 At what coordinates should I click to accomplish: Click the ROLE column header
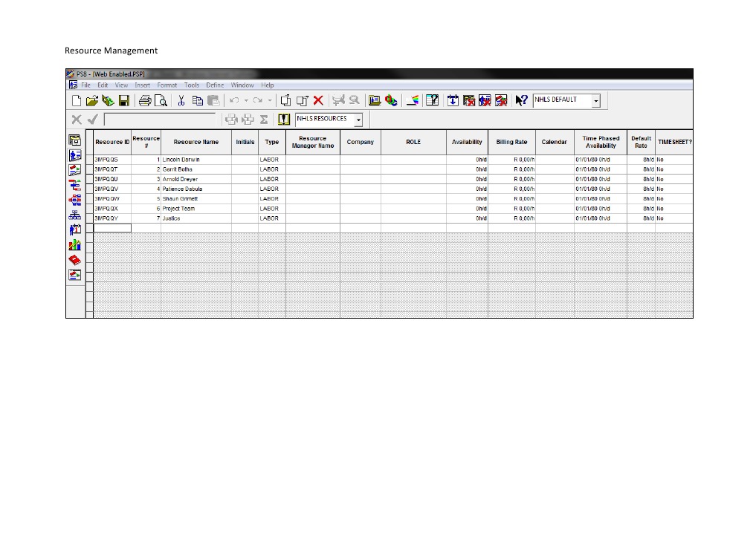413,142
